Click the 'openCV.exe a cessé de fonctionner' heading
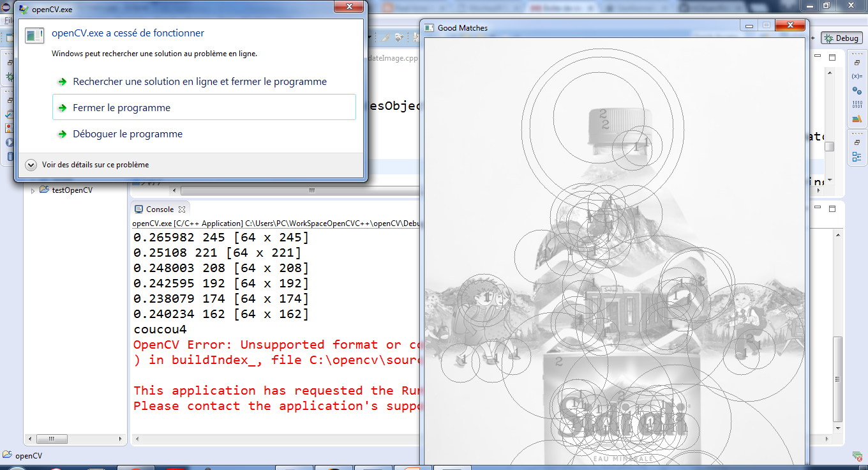The height and width of the screenshot is (470, 868). point(128,33)
